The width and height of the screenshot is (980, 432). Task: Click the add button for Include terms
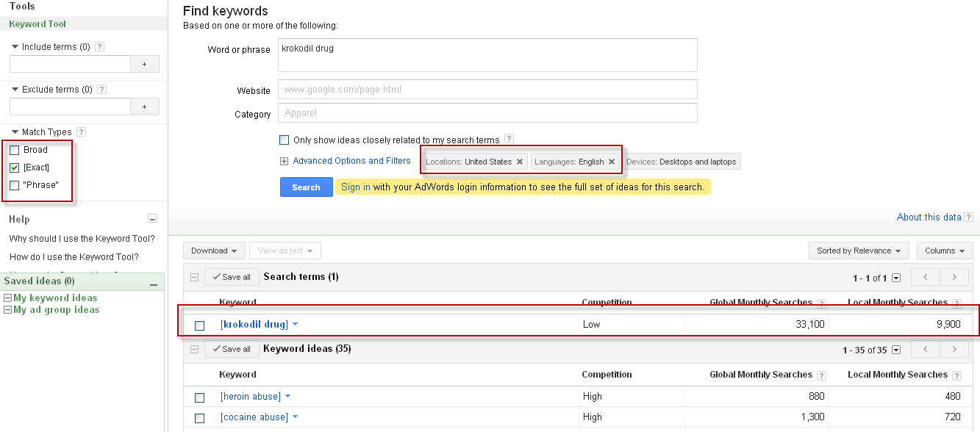point(145,65)
